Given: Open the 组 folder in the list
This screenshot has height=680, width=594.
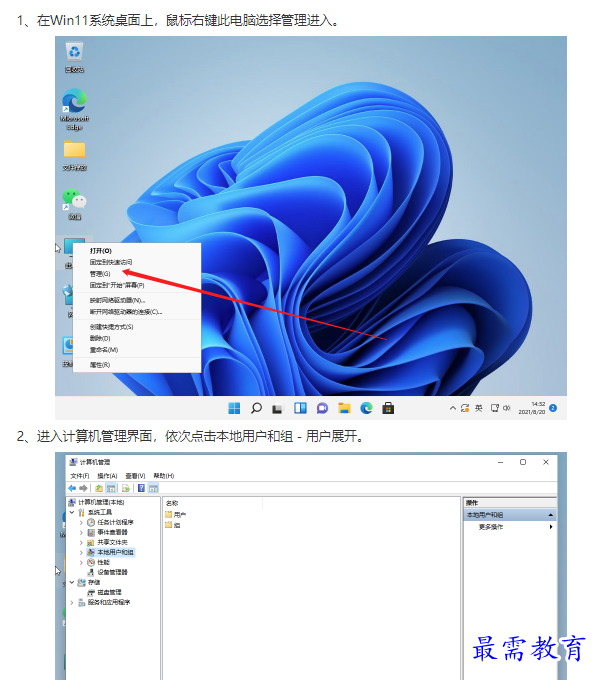Looking at the screenshot, I should [173, 525].
